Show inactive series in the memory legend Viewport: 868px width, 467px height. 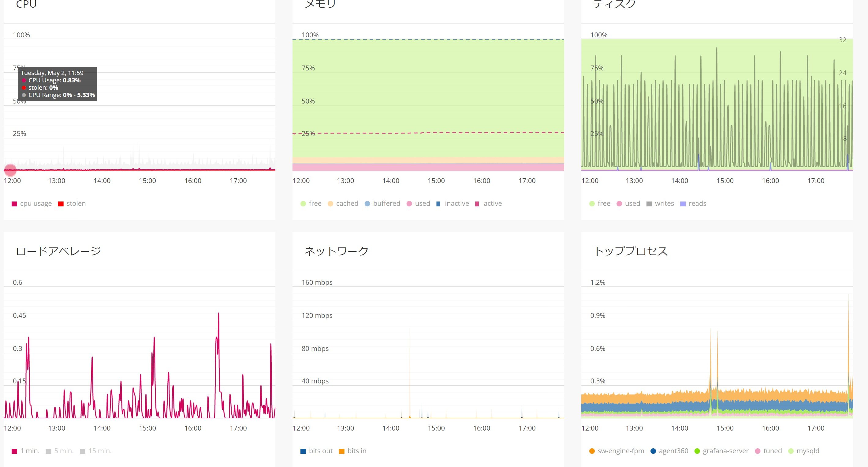(453, 204)
